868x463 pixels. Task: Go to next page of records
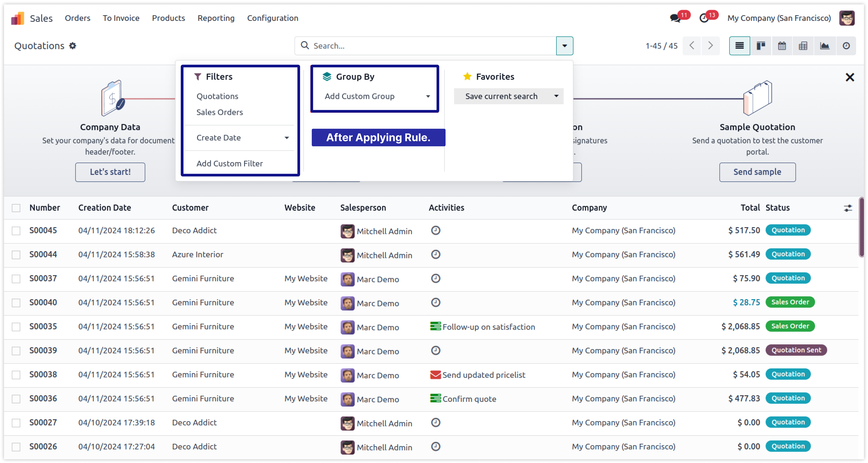711,46
